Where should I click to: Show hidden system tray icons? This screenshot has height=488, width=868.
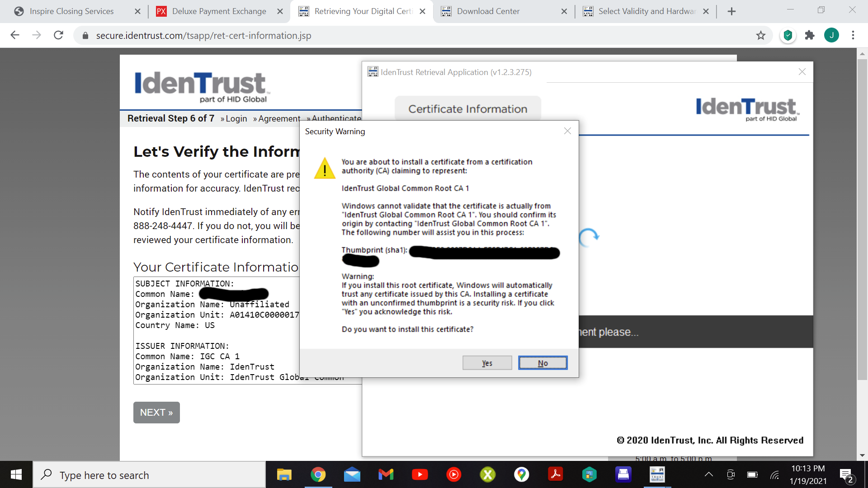pos(709,474)
